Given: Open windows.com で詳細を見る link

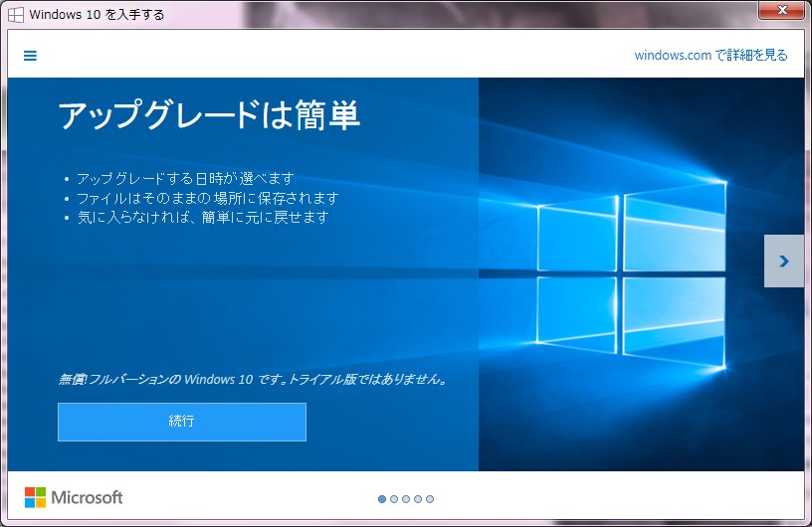Looking at the screenshot, I should pos(710,55).
